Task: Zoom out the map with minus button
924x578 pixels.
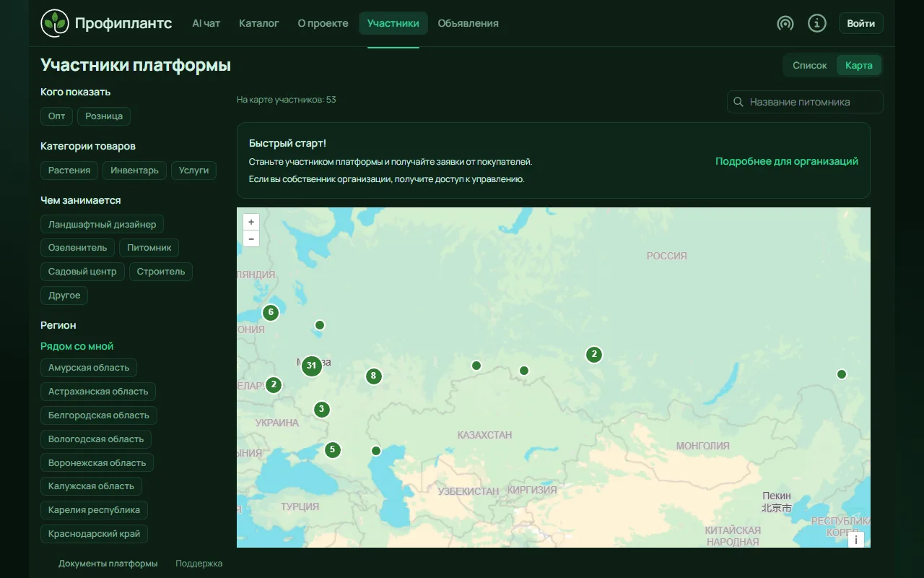Action: [251, 238]
